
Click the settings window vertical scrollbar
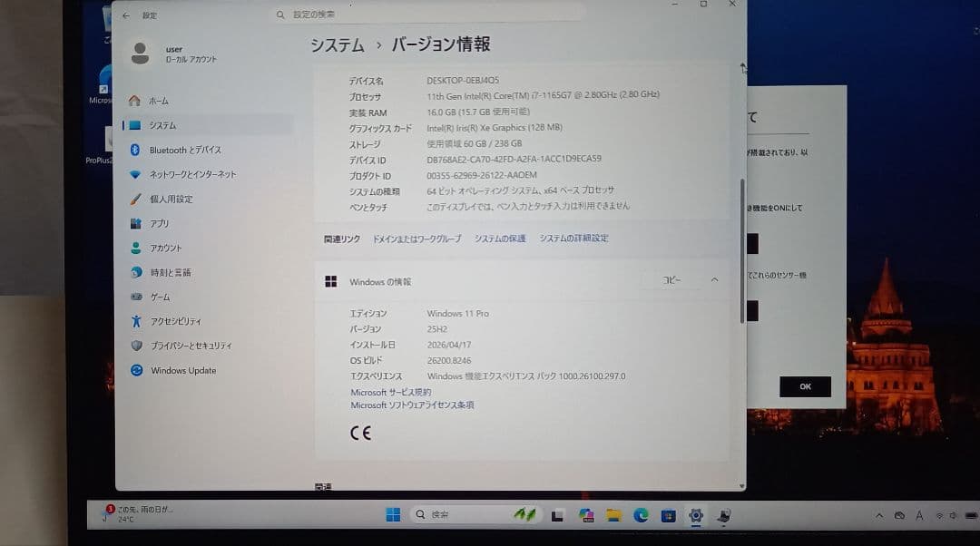[x=742, y=250]
